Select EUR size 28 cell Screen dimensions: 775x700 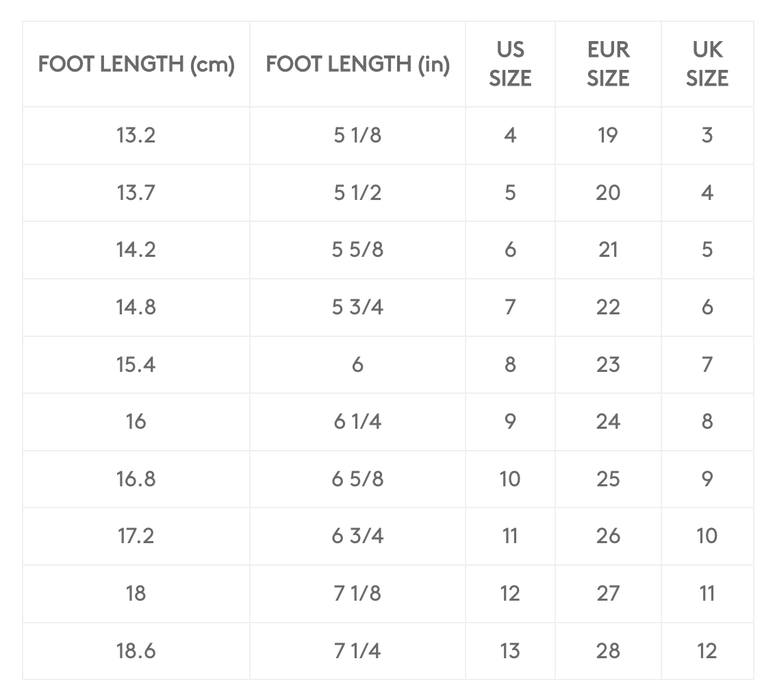(x=608, y=651)
